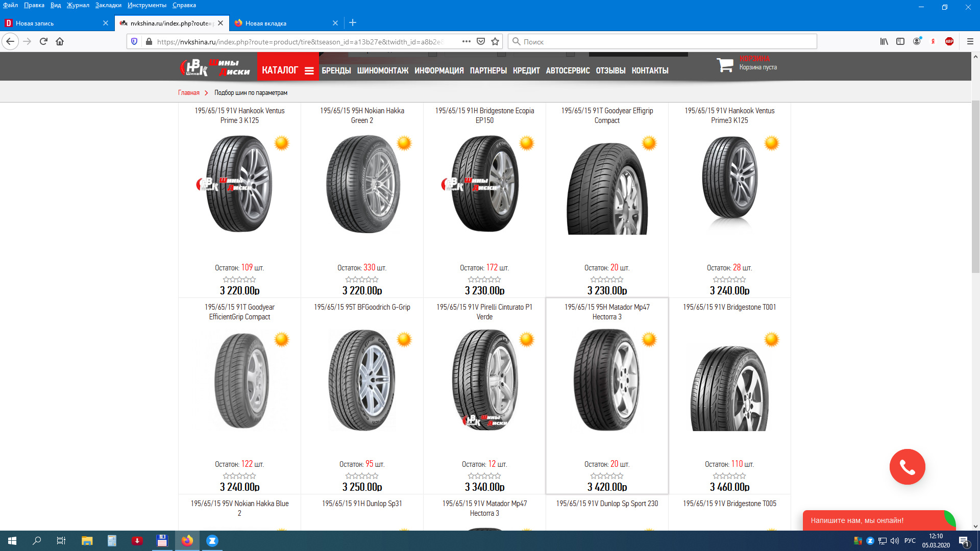Go back with the browser back arrow

[x=10, y=41]
